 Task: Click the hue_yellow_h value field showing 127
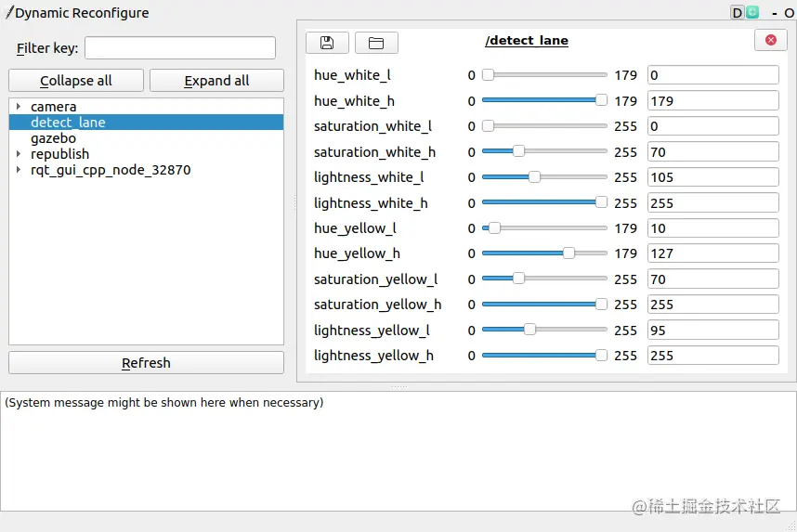click(713, 253)
